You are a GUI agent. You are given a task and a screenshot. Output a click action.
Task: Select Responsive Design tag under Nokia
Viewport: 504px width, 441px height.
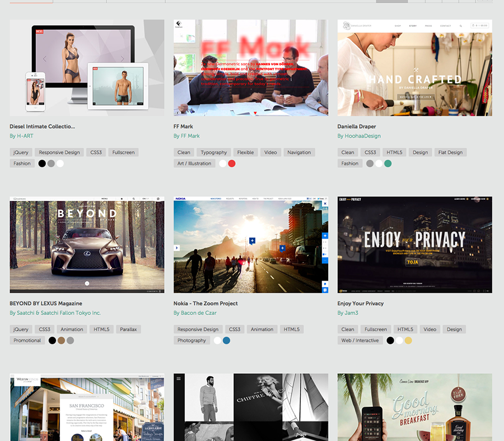(198, 329)
